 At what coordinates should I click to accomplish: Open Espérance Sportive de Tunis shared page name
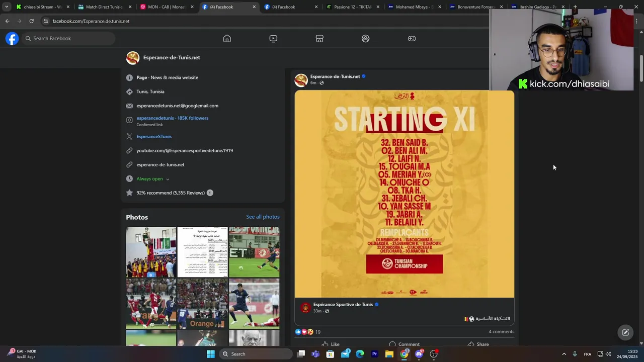coord(343,305)
